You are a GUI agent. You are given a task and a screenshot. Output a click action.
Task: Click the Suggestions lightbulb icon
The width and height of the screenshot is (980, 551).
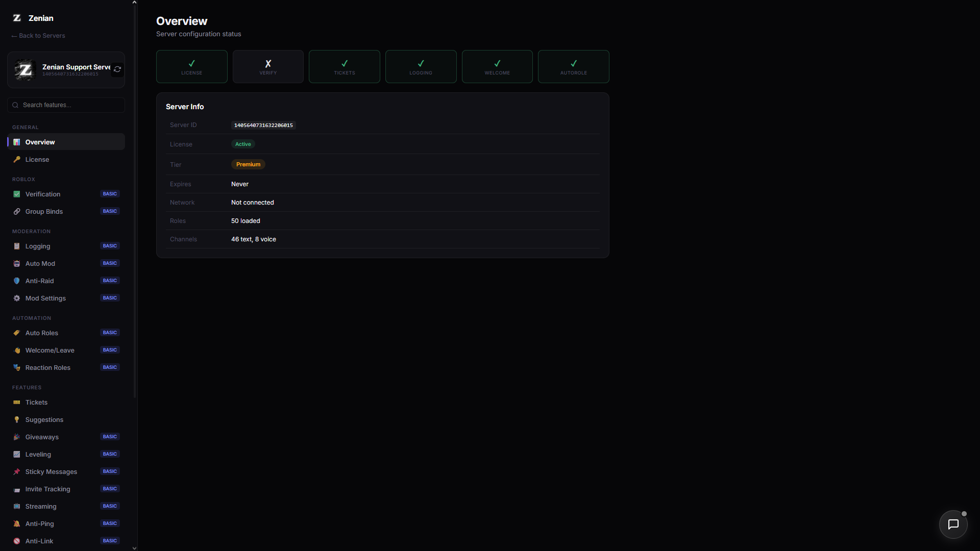tap(17, 420)
